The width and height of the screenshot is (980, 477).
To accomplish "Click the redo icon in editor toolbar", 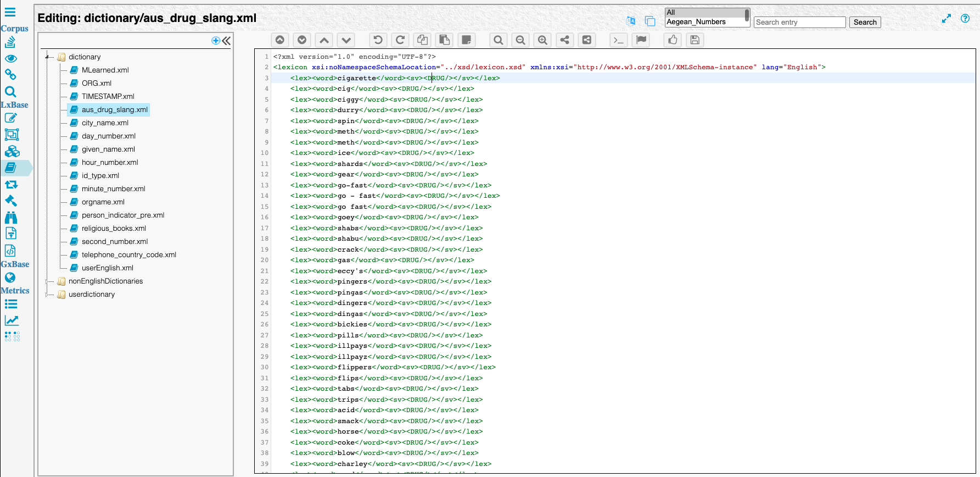I will pos(400,40).
